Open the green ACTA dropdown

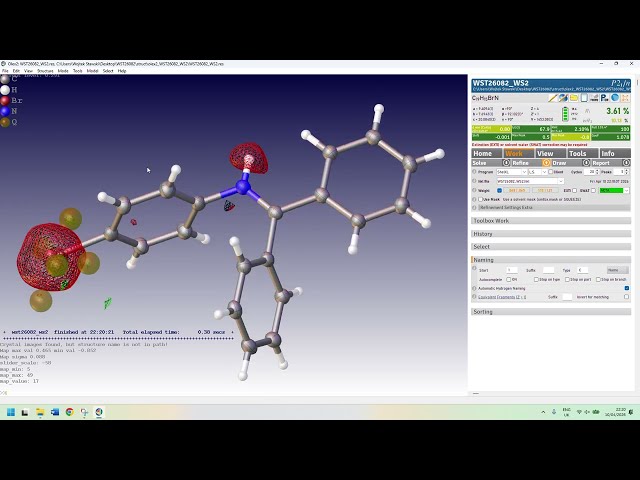614,191
